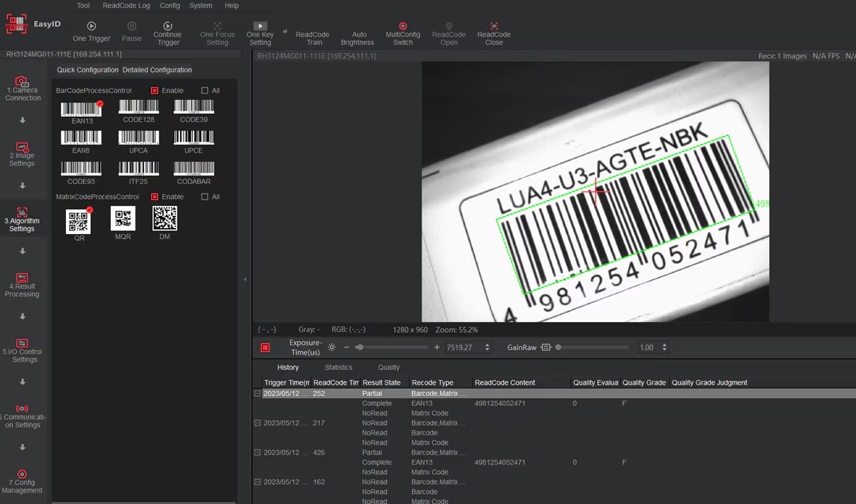The image size is (856, 504).
Task: Collapse the left configuration panel arrow
Action: (245, 279)
